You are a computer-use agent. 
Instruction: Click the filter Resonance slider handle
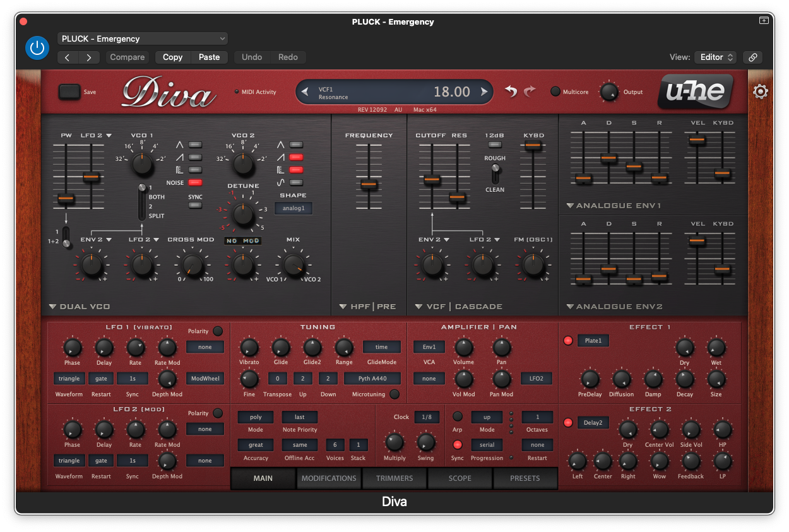pyautogui.click(x=457, y=198)
